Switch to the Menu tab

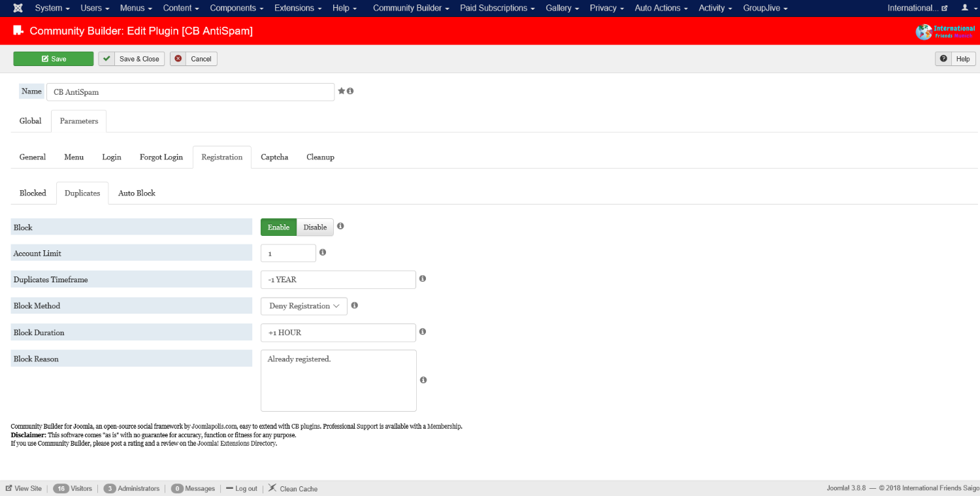(74, 157)
